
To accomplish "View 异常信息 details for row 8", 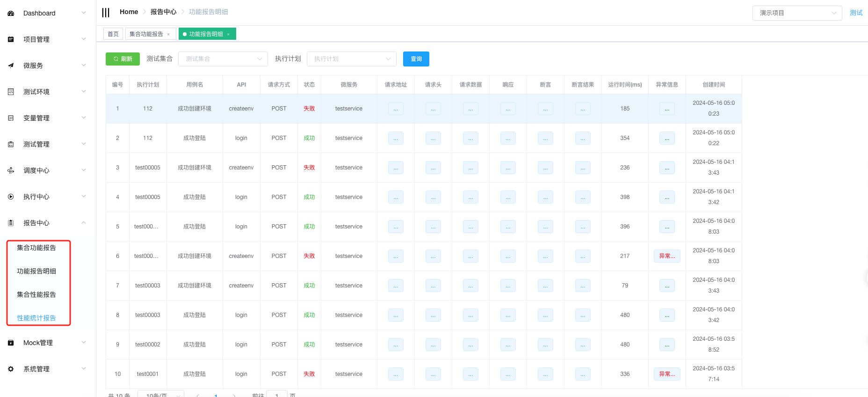I will pyautogui.click(x=667, y=315).
